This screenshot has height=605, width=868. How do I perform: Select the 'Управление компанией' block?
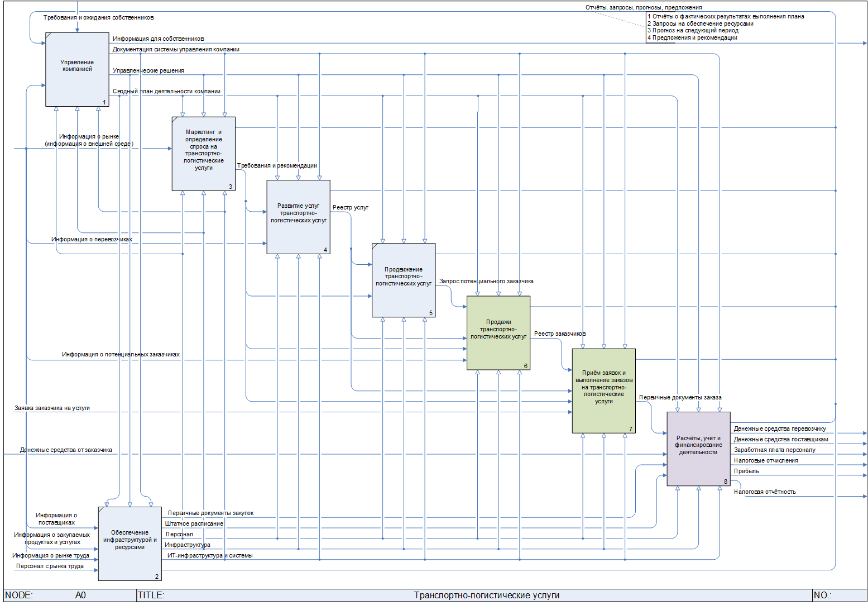[x=77, y=69]
